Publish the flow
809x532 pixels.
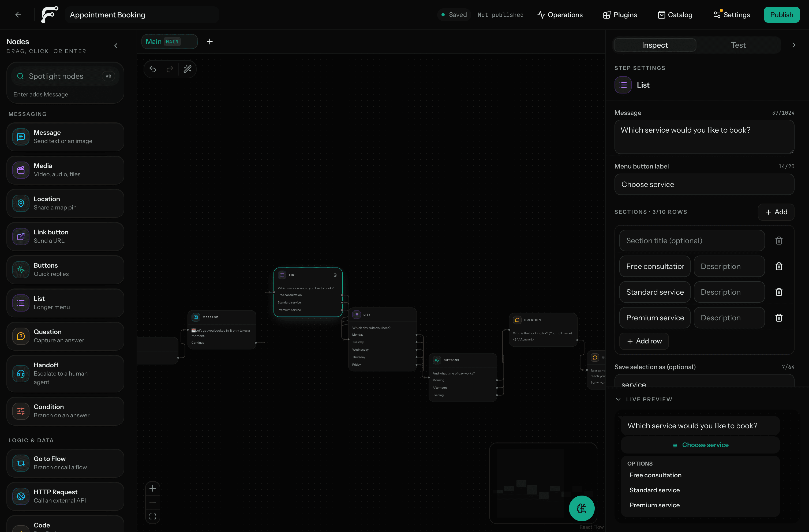[781, 15]
